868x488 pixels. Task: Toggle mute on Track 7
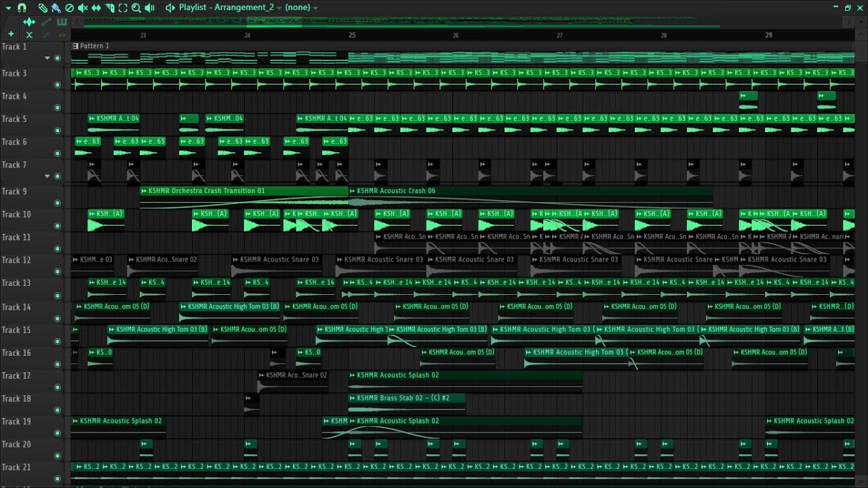[x=57, y=176]
